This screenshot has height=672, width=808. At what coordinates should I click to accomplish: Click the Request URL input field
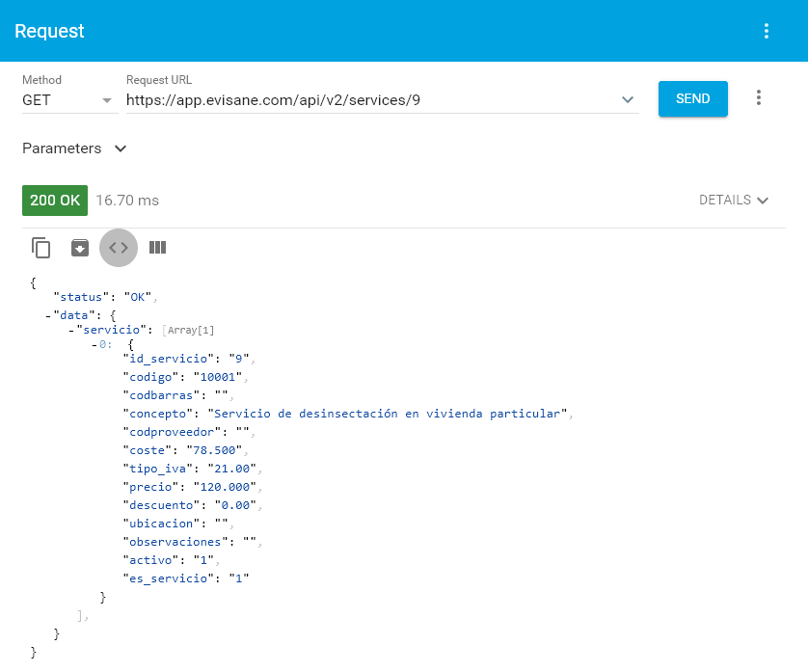point(366,99)
